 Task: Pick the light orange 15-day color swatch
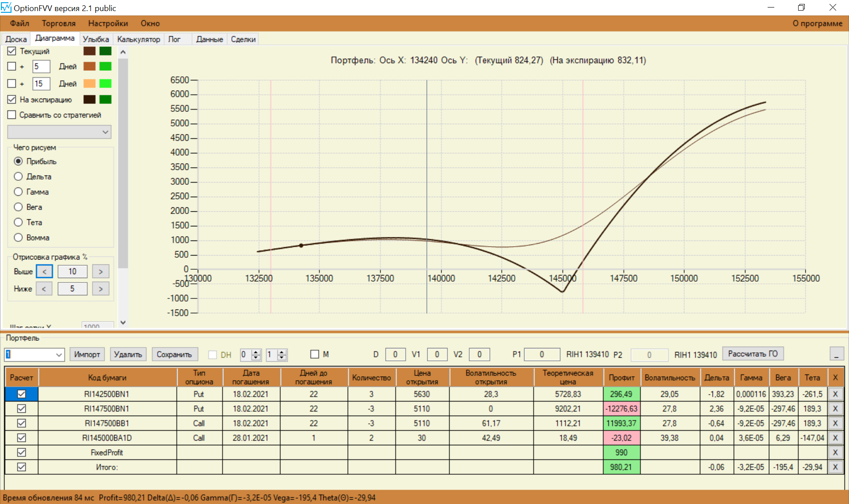click(89, 84)
